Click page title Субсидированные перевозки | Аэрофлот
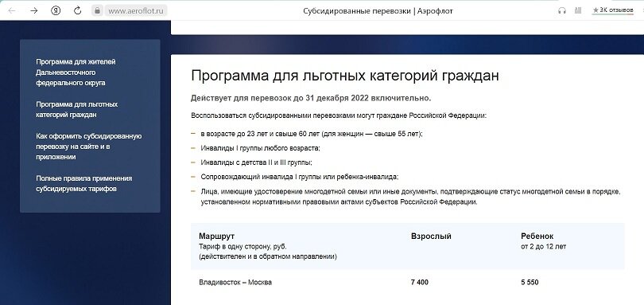 click(x=378, y=11)
